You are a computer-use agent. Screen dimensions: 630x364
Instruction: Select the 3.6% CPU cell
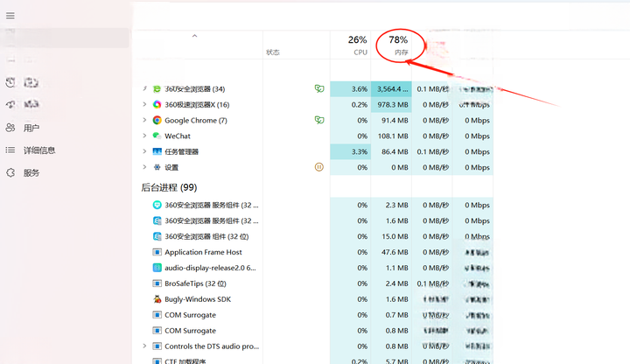point(350,88)
